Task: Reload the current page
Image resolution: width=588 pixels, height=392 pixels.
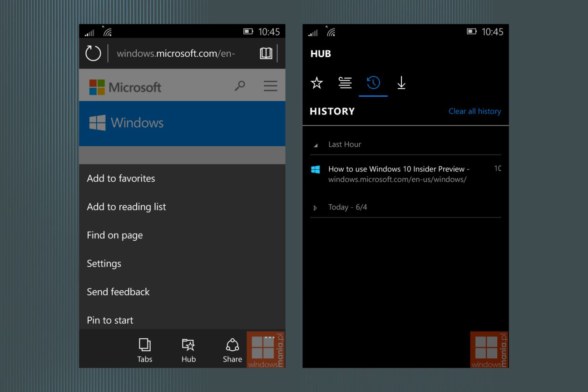Action: click(x=93, y=53)
